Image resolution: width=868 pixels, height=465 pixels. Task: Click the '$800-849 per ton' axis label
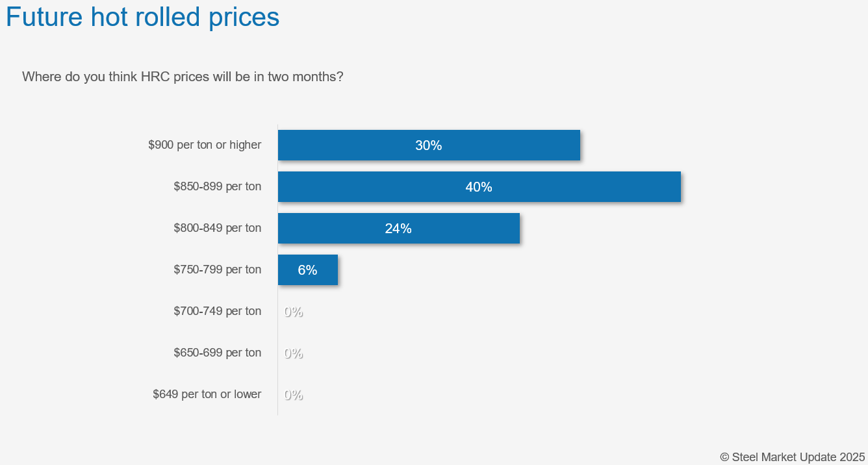coord(217,228)
